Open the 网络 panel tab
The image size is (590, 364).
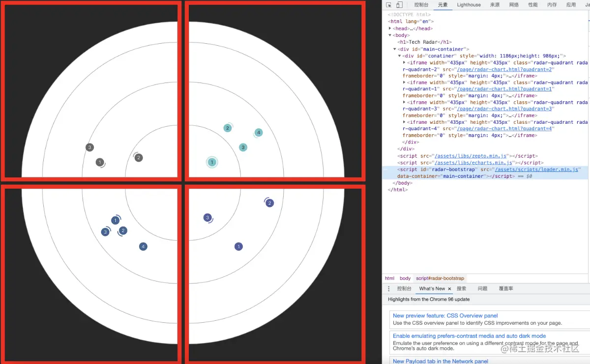point(514,5)
